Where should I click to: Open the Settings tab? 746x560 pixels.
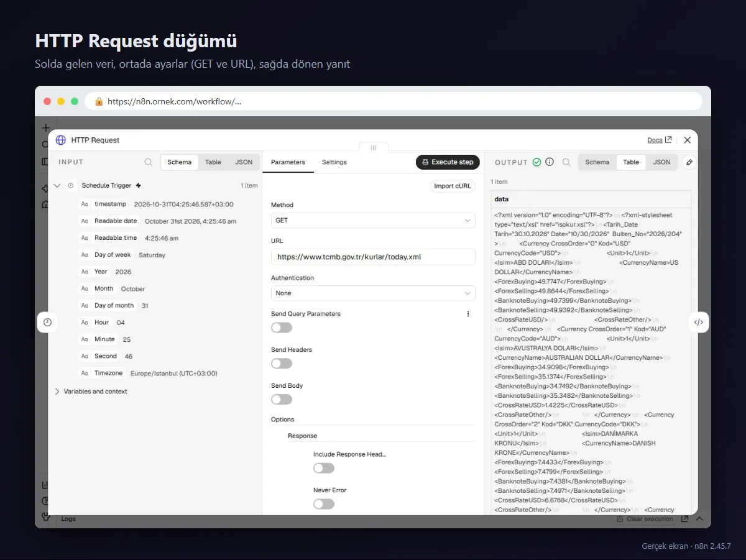(334, 162)
